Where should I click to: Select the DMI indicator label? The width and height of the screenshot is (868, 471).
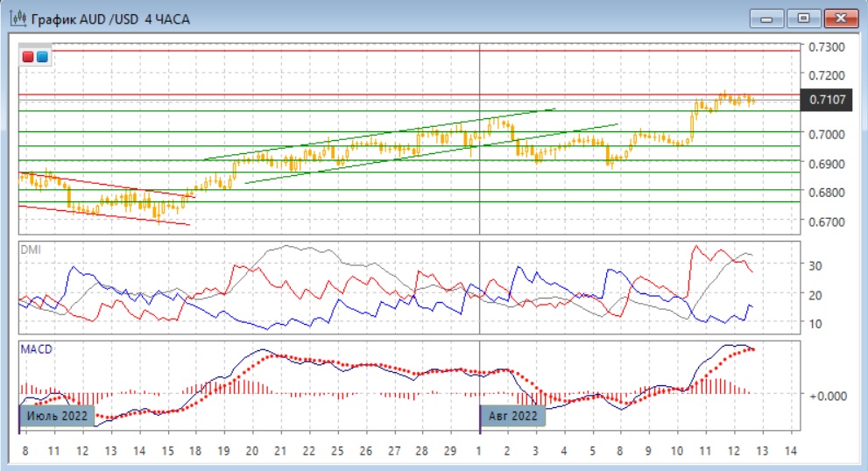(31, 250)
